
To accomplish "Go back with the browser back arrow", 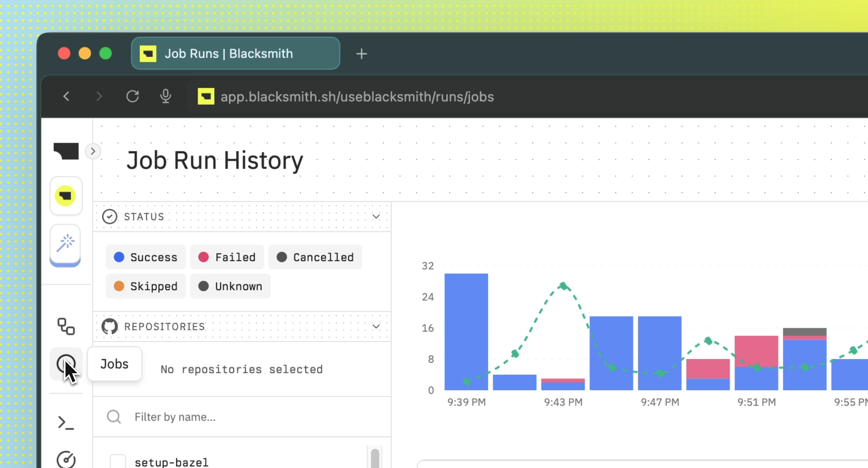I will (66, 96).
